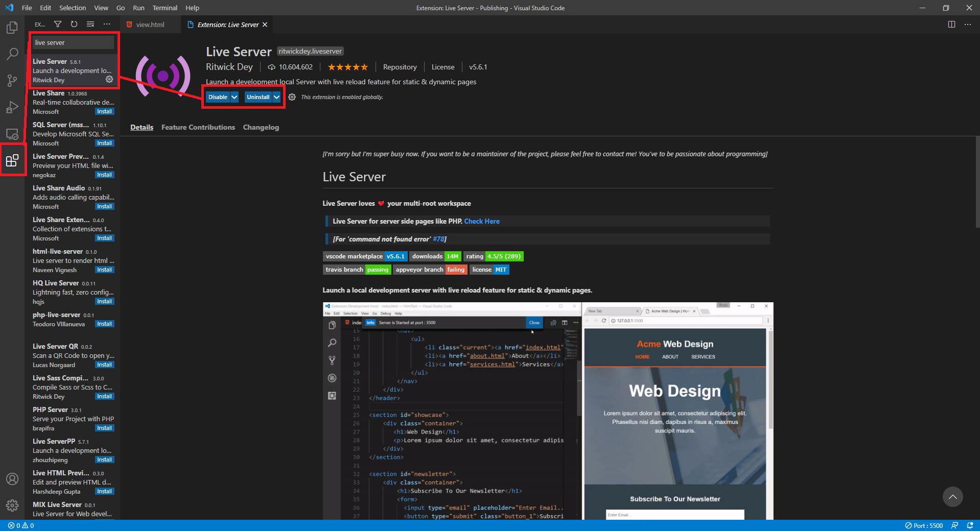
Task: Open the Remote Explorer view
Action: [12, 134]
